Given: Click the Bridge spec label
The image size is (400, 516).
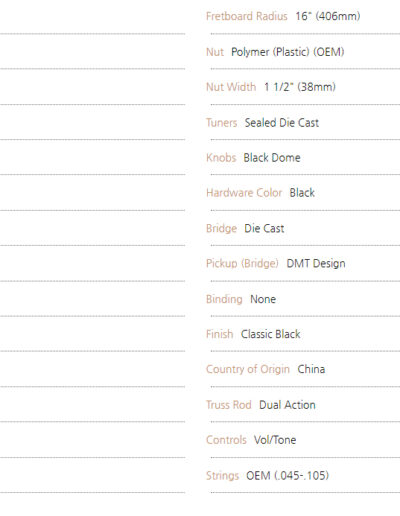Looking at the screenshot, I should (x=221, y=229).
